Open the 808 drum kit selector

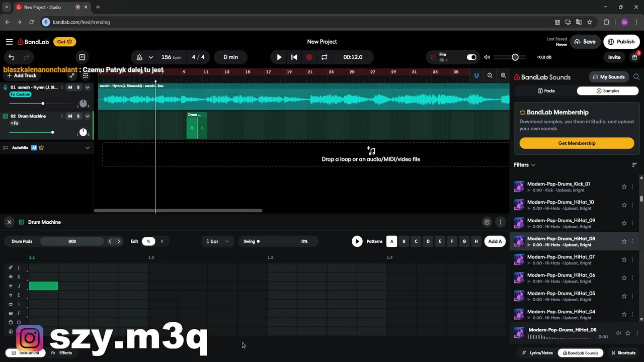(72, 241)
